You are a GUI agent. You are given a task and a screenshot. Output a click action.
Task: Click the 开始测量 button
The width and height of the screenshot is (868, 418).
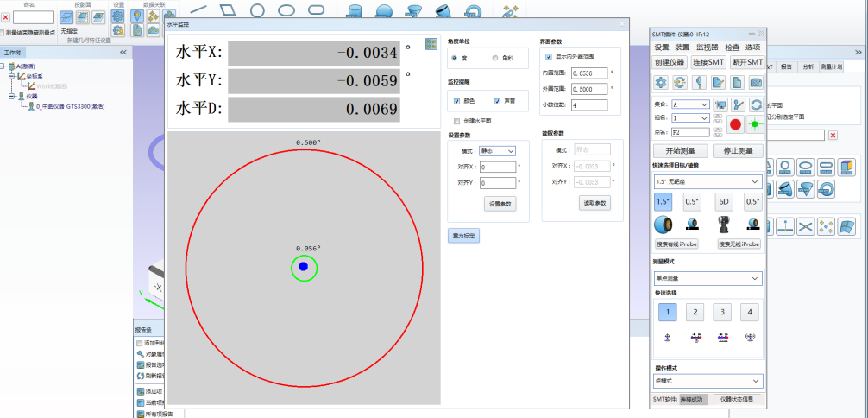(680, 150)
